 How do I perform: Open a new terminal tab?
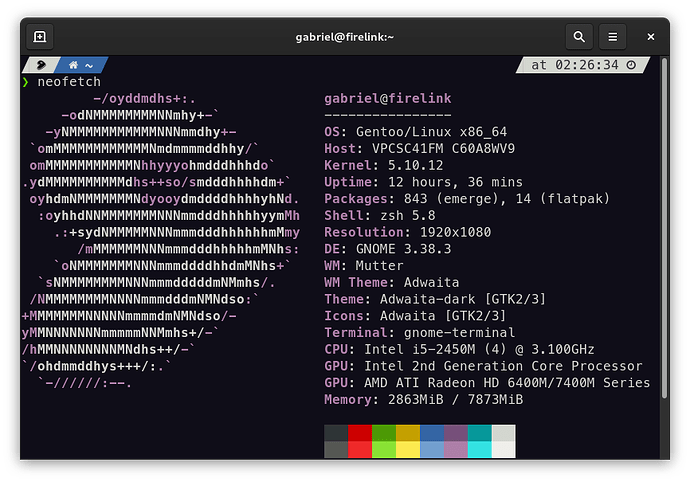click(40, 37)
